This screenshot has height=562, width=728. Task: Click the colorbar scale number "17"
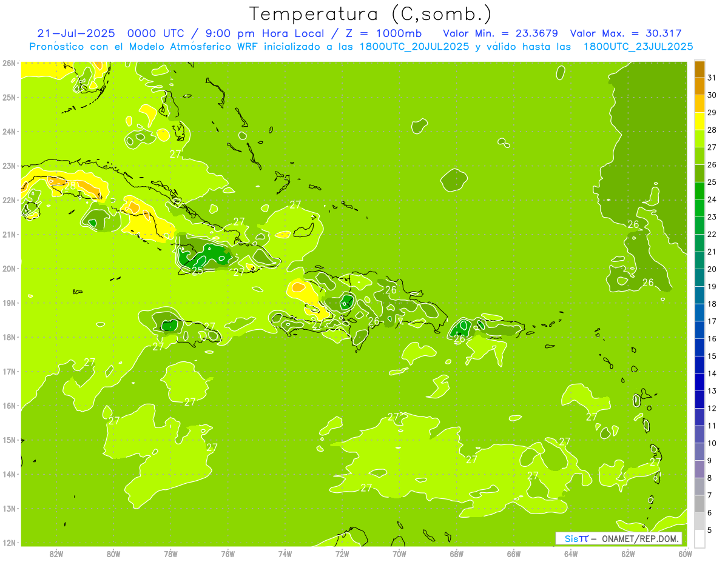click(x=712, y=321)
